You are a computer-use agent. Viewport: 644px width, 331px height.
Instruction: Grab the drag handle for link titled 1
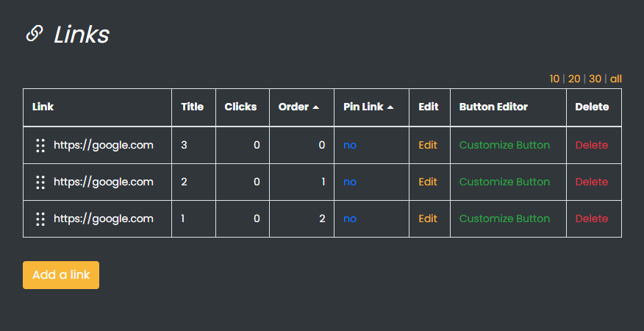(x=40, y=219)
